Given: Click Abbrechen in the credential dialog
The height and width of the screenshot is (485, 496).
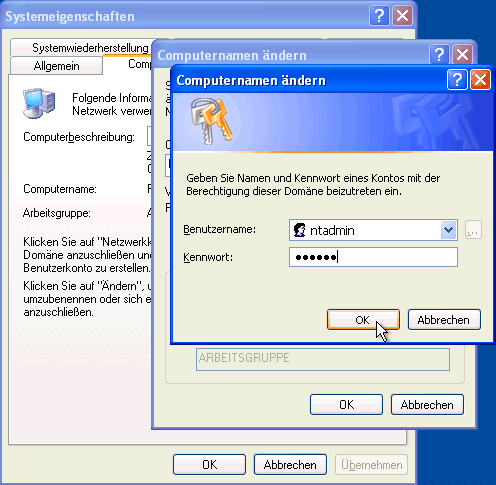Looking at the screenshot, I should point(444,320).
